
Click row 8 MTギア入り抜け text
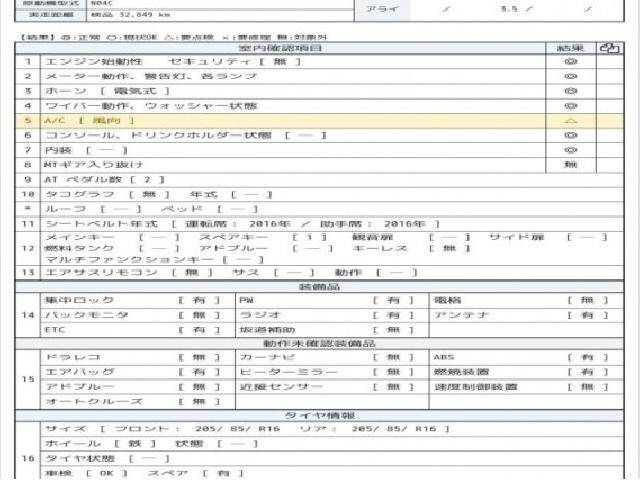click(93, 165)
